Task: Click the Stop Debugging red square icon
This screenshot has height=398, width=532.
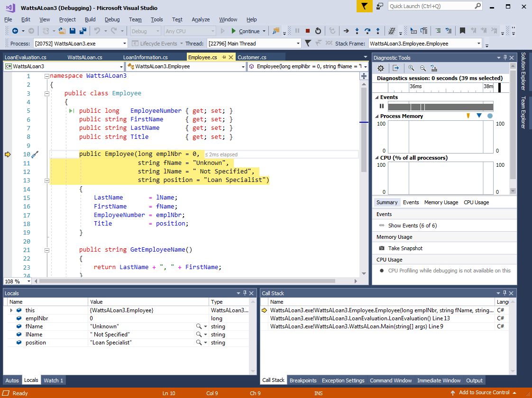Action: click(308, 31)
